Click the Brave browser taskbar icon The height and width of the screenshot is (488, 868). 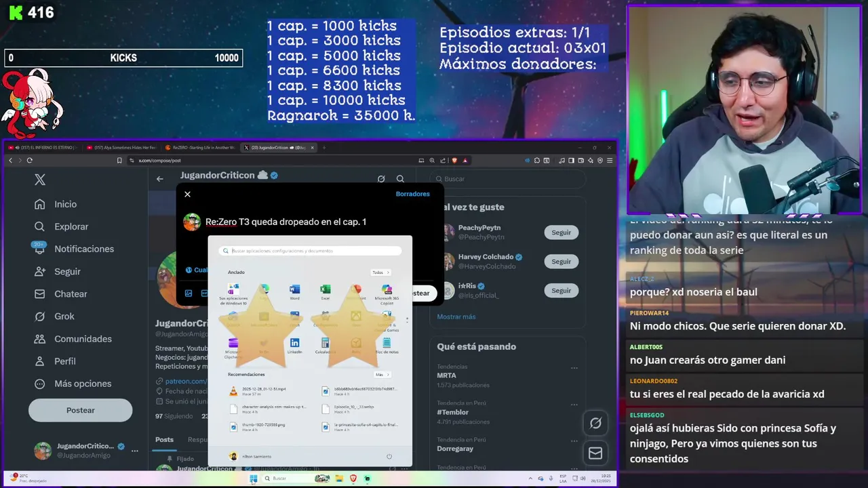[x=353, y=479]
